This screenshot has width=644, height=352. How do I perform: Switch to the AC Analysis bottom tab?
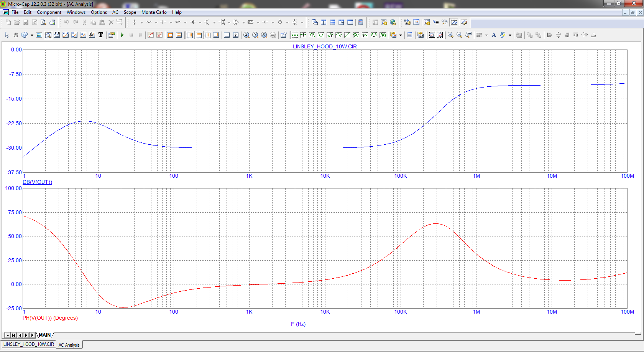pos(69,345)
